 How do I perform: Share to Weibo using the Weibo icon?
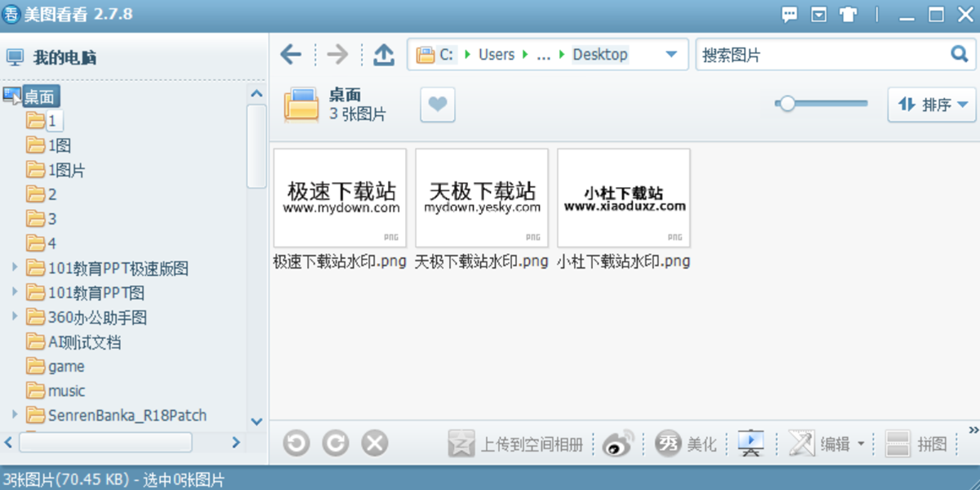click(618, 443)
